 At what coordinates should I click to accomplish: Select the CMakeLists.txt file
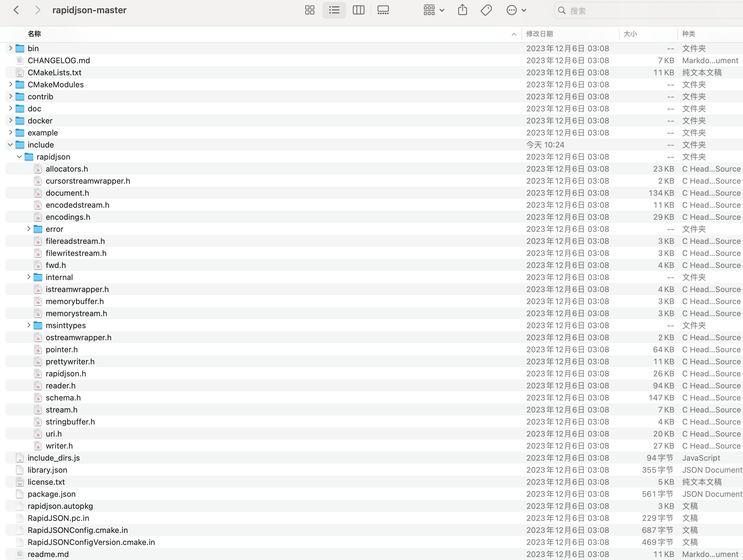coord(54,73)
